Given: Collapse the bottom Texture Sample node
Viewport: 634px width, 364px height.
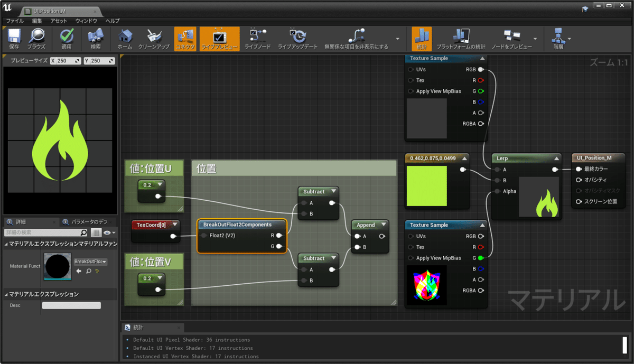Looking at the screenshot, I should tap(481, 225).
